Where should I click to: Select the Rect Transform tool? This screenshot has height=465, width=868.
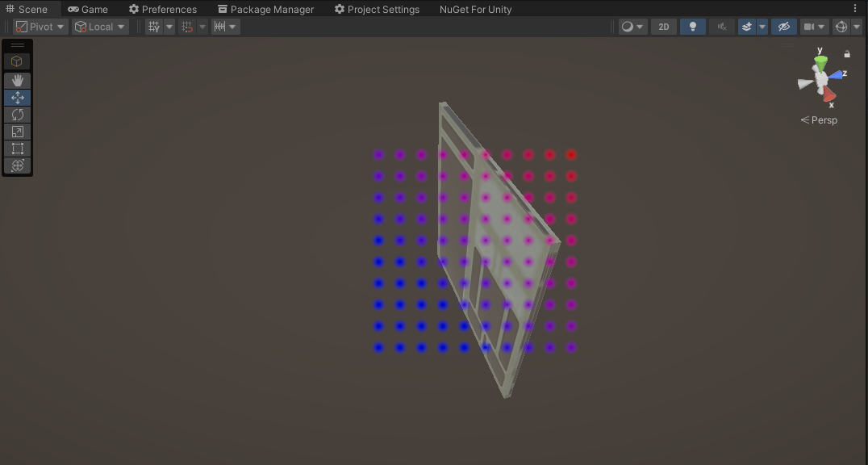(17, 148)
